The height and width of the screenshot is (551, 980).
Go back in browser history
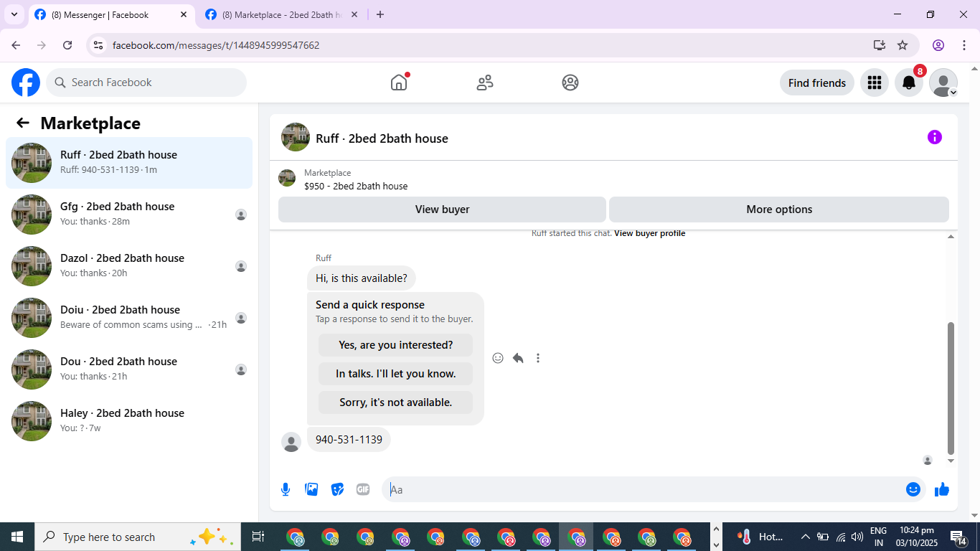16,45
